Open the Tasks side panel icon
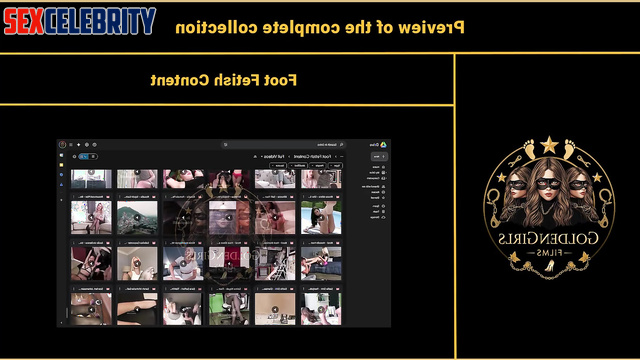The height and width of the screenshot is (360, 640). [x=62, y=175]
